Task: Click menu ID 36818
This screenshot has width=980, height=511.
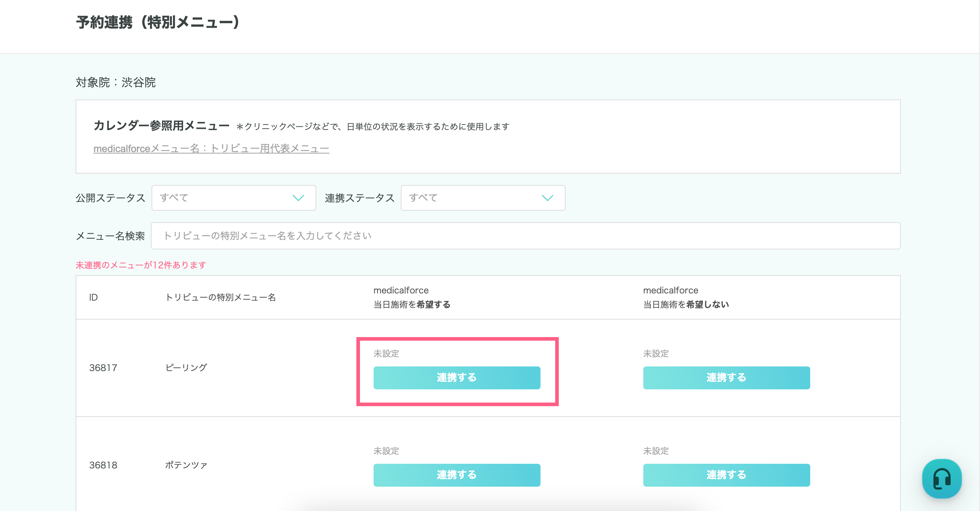Action: point(103,465)
